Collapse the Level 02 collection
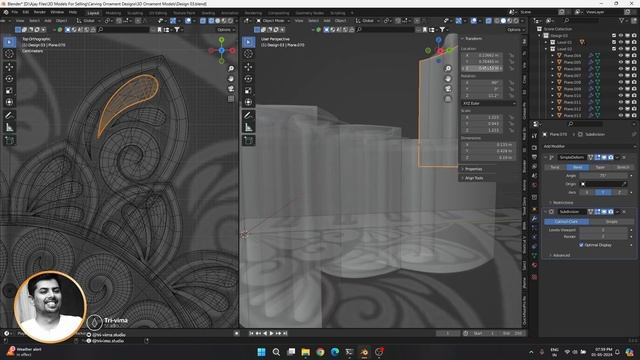Screen dimensions: 640x360 click(x=546, y=49)
